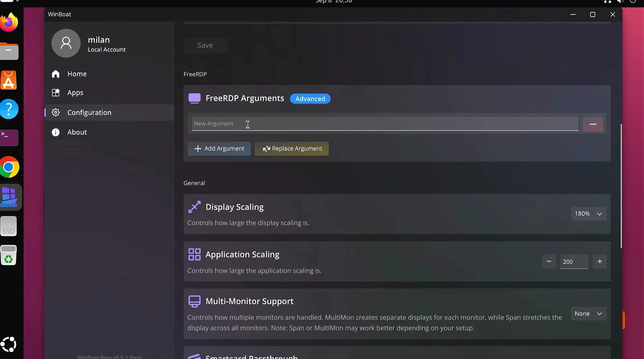The image size is (644, 359).
Task: Open the About page in sidebar
Action: point(109,132)
